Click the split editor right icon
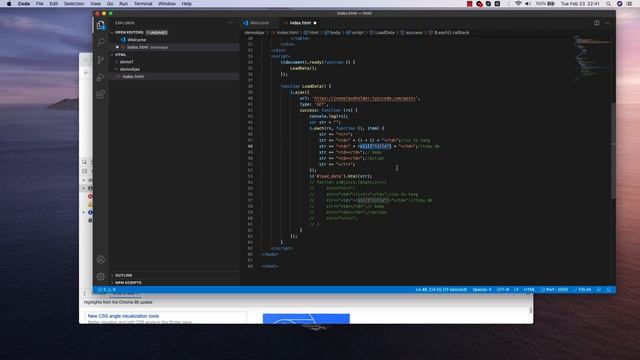 (597, 23)
